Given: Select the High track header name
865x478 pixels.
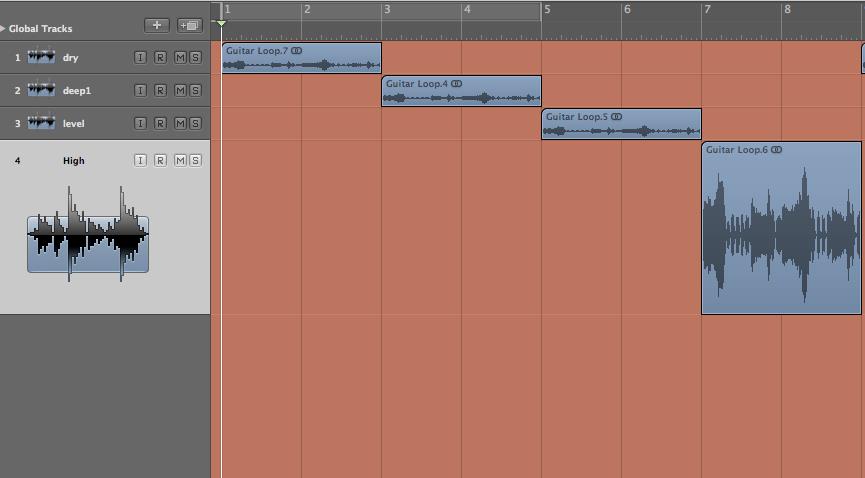Looking at the screenshot, I should tap(74, 161).
